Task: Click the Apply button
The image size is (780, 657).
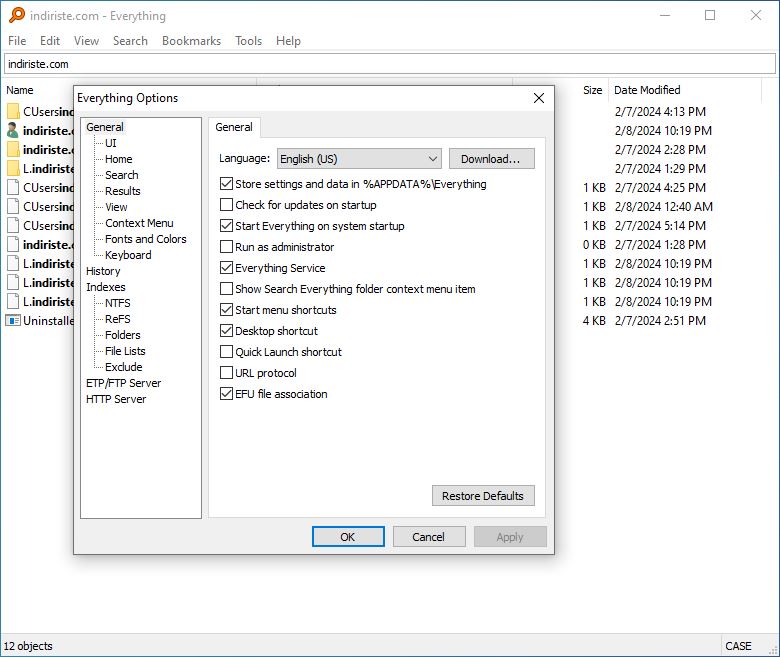Action: pos(510,537)
